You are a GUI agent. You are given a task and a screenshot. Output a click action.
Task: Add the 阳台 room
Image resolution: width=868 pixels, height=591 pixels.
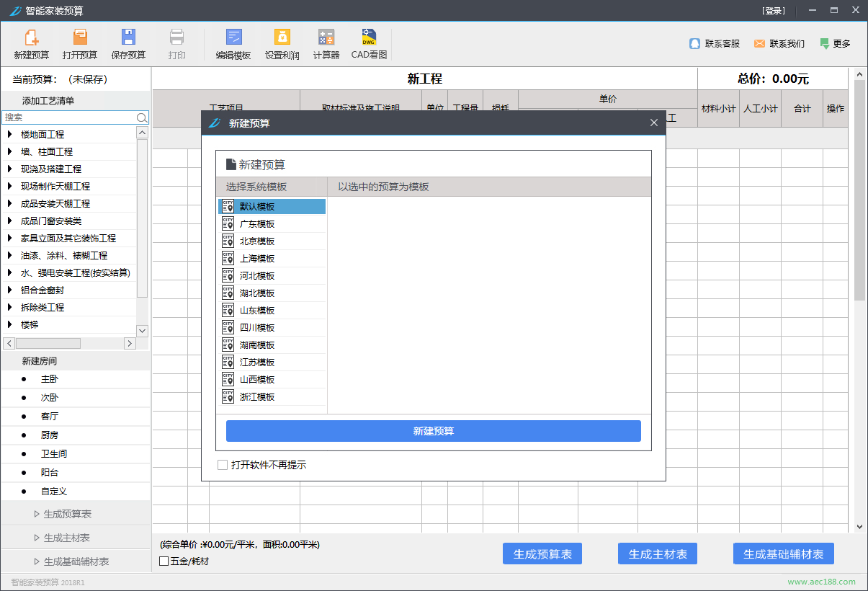click(x=76, y=472)
